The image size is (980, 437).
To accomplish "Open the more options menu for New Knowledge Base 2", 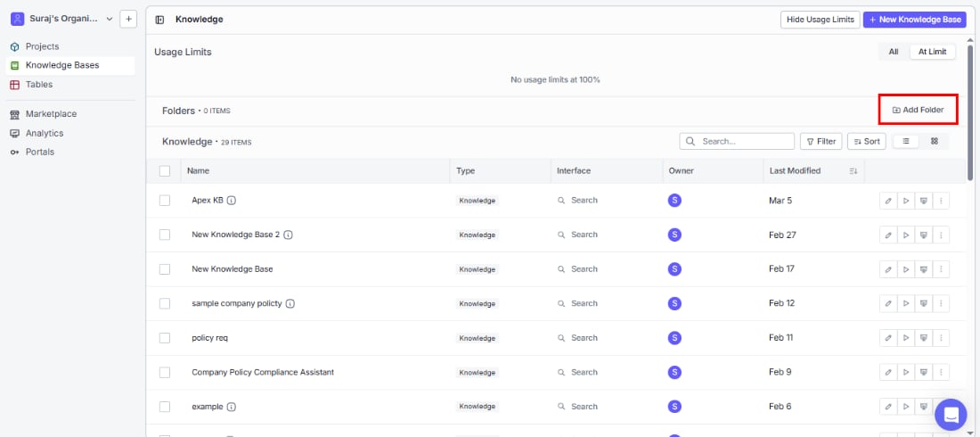I will point(941,235).
